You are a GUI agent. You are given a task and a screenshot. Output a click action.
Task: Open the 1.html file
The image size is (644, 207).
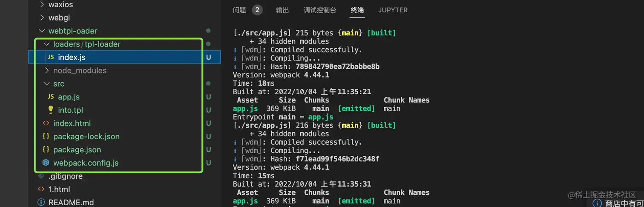point(59,189)
